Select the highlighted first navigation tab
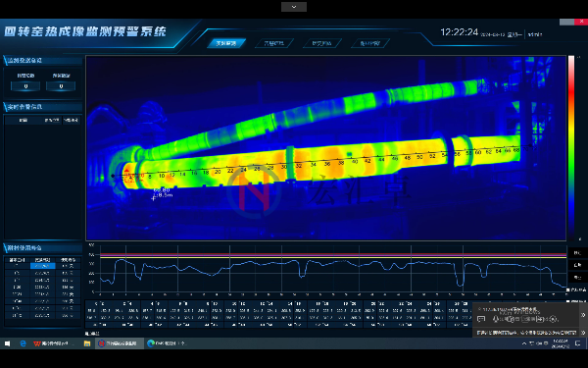This screenshot has height=368, width=588. 226,43
